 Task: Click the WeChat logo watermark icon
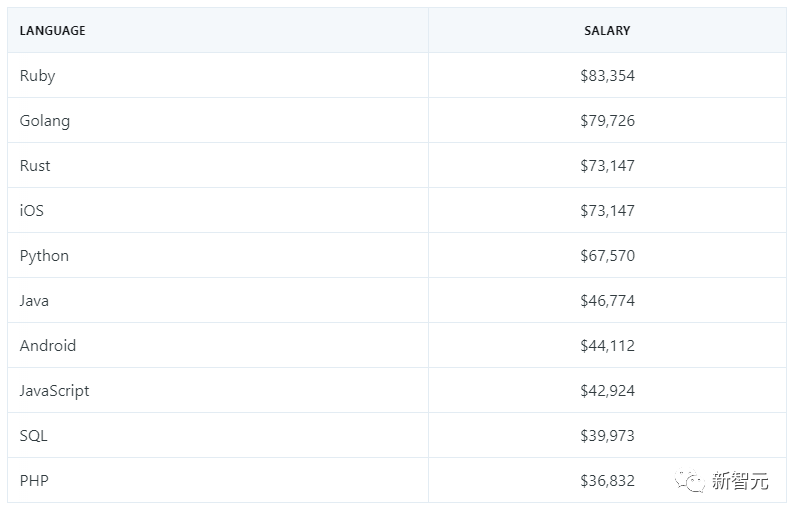pyautogui.click(x=690, y=482)
